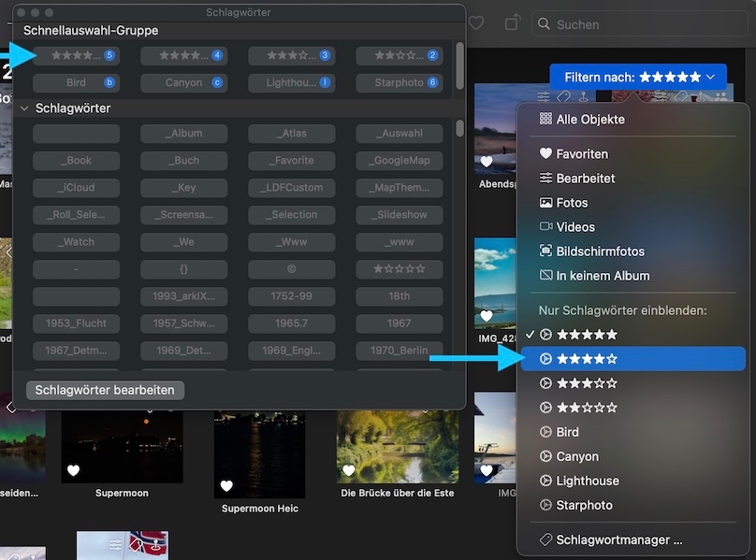Click the rotate icon in the toolbar
Image resolution: width=756 pixels, height=560 pixels.
tap(511, 23)
